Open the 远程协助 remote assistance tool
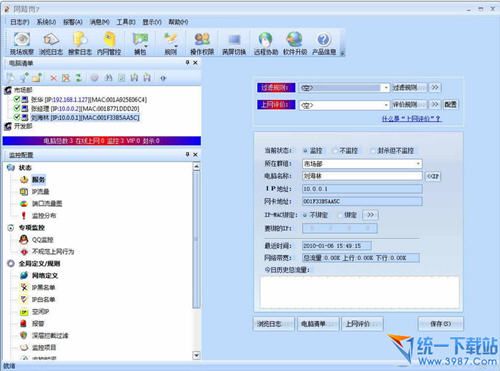This screenshot has width=500, height=371. (266, 43)
